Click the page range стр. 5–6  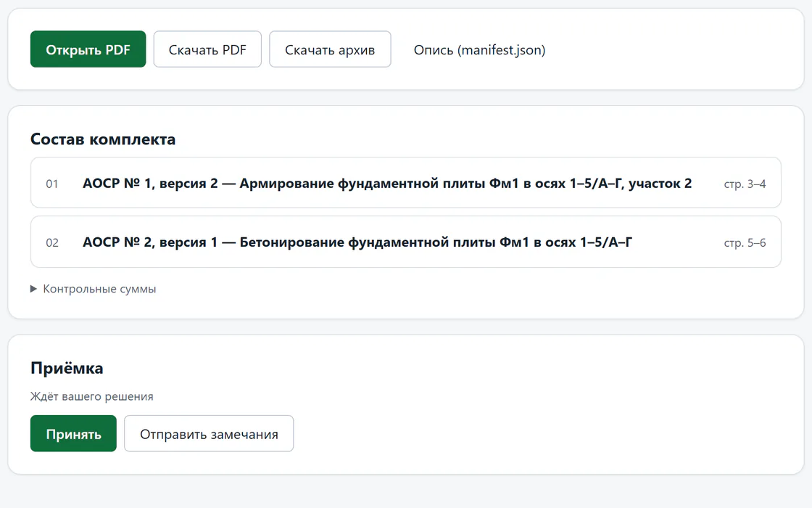pyautogui.click(x=745, y=243)
